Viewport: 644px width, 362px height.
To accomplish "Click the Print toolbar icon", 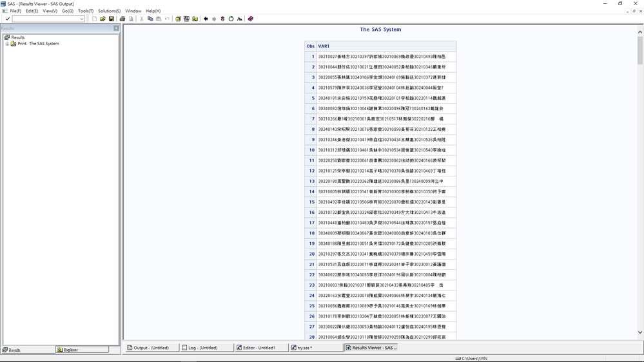I will pyautogui.click(x=122, y=19).
